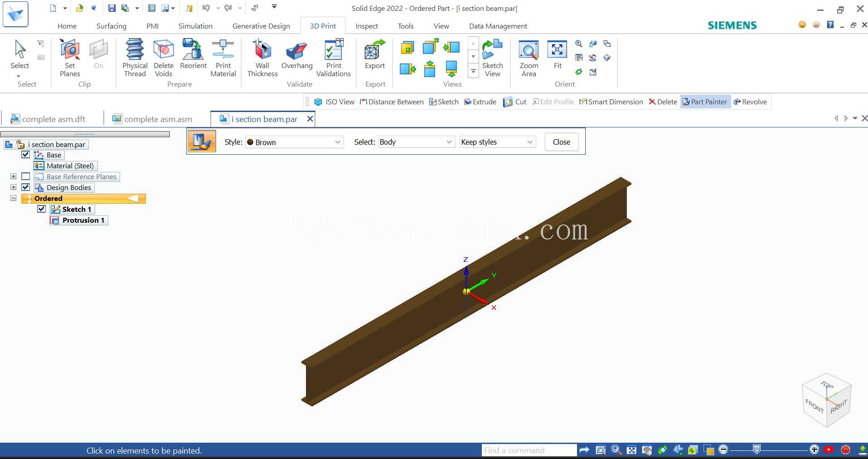This screenshot has height=459, width=868.
Task: Select the Material (Steel) tree entry
Action: click(66, 166)
